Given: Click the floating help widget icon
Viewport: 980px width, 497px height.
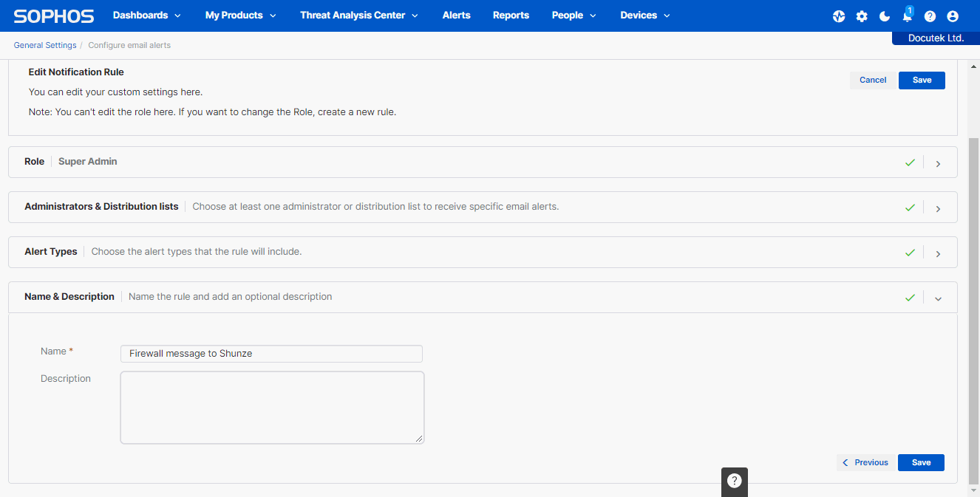Looking at the screenshot, I should click(x=735, y=481).
